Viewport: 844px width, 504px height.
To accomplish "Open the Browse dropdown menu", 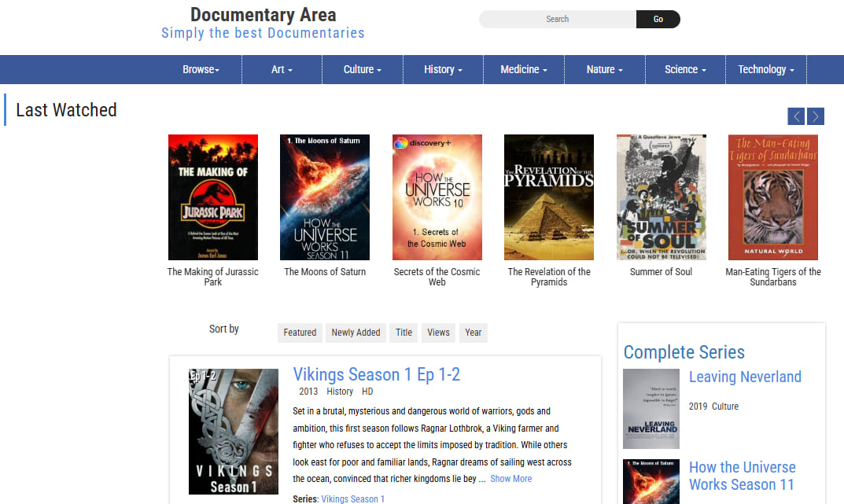I will (x=201, y=69).
